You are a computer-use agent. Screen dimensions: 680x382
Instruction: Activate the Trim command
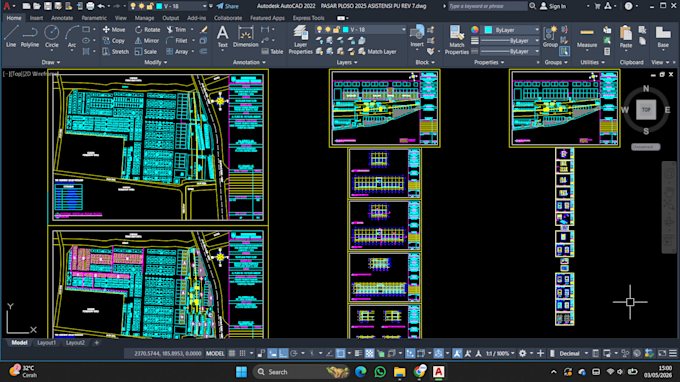click(176, 29)
